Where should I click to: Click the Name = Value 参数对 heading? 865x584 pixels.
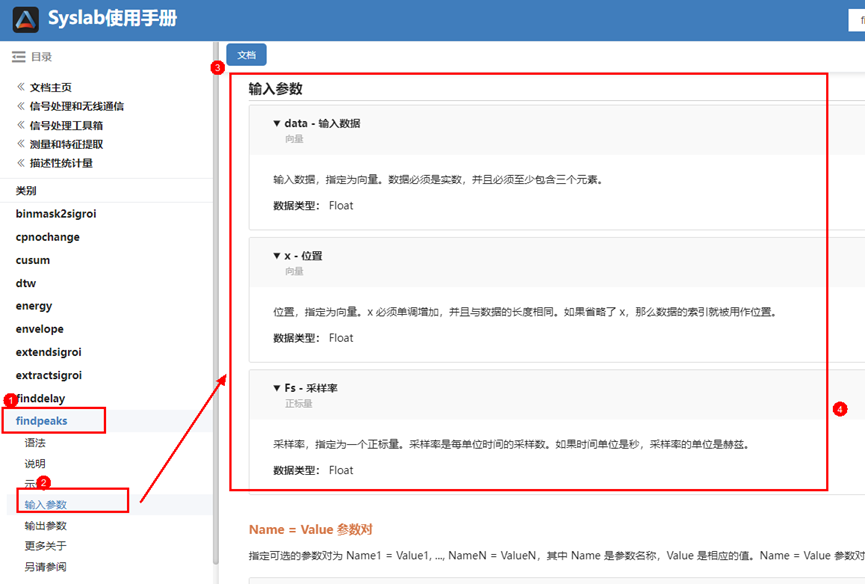(311, 529)
